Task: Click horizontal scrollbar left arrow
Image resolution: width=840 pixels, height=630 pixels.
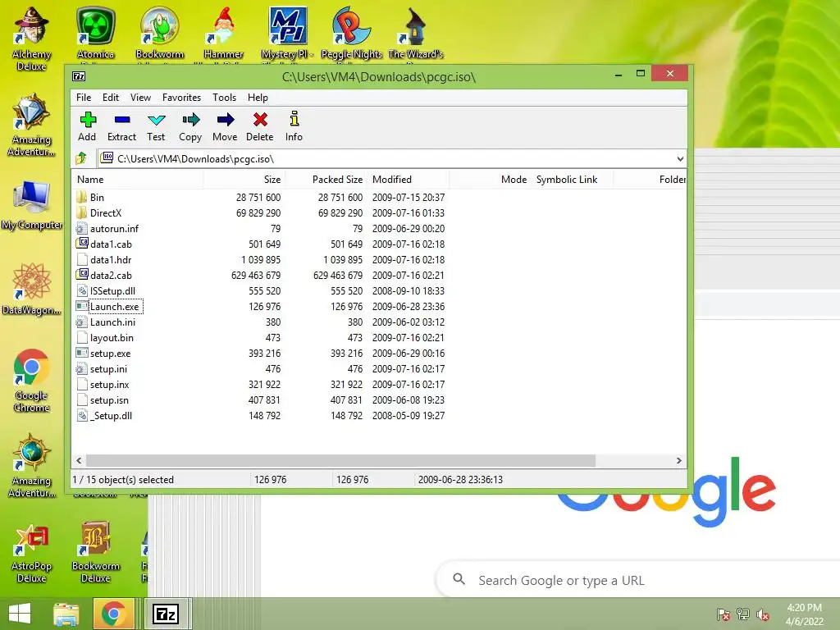Action: tap(80, 461)
